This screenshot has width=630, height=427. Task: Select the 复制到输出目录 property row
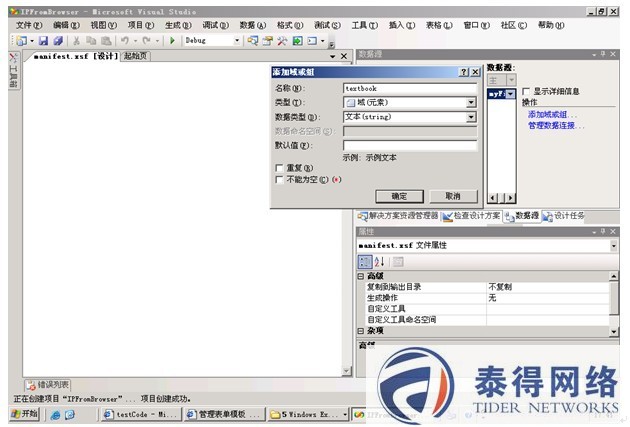tap(487, 287)
